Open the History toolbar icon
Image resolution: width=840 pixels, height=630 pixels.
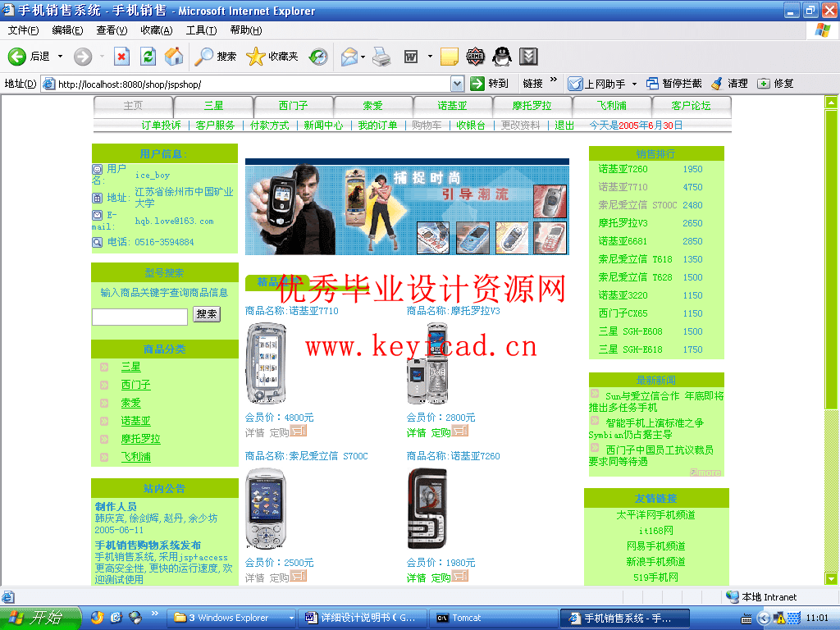[x=318, y=57]
